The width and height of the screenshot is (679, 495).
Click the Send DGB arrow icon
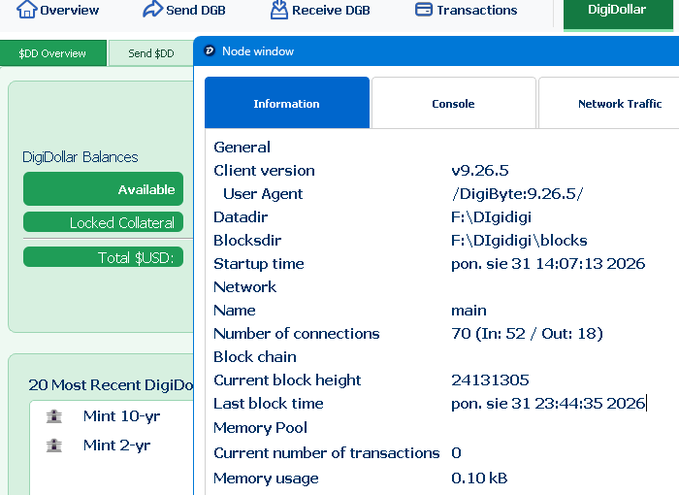(x=152, y=9)
